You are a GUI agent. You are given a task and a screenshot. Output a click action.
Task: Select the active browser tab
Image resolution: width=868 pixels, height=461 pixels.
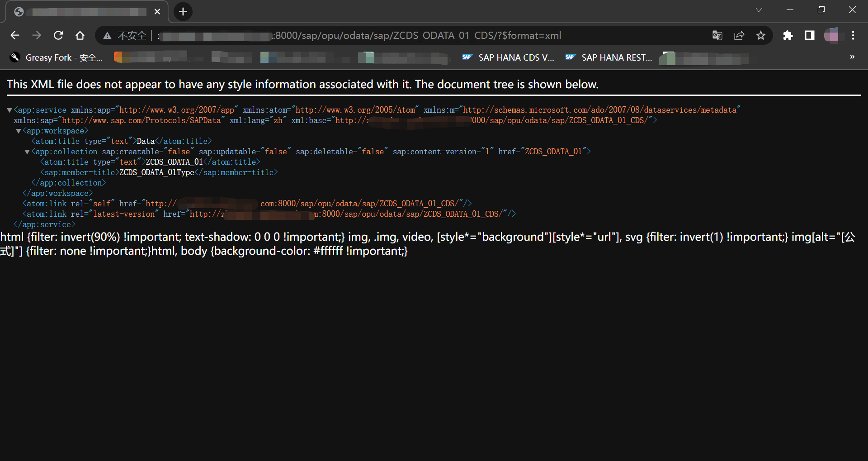click(x=86, y=12)
